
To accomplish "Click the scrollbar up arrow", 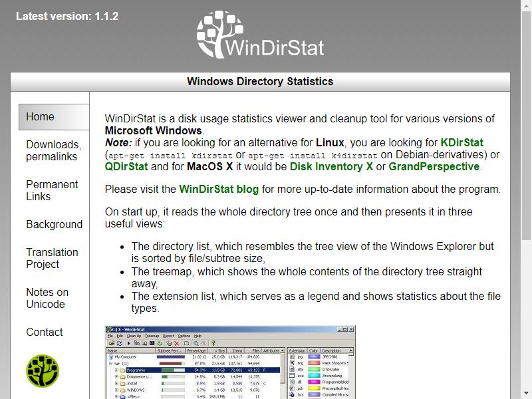I will [x=526, y=5].
